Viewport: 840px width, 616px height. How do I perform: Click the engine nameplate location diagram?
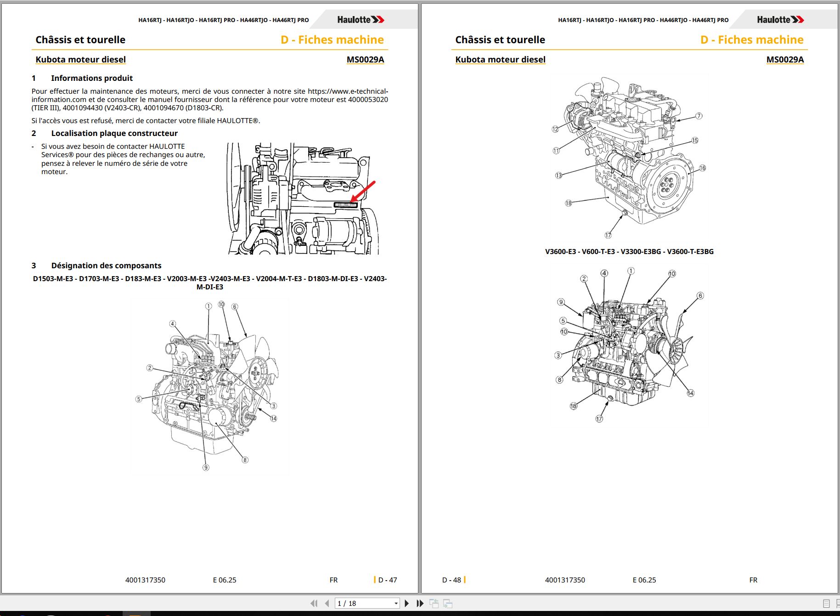pos(304,198)
